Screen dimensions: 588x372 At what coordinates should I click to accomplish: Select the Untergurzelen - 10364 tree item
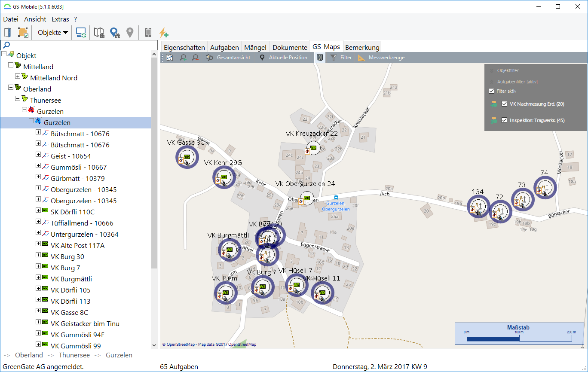point(84,234)
